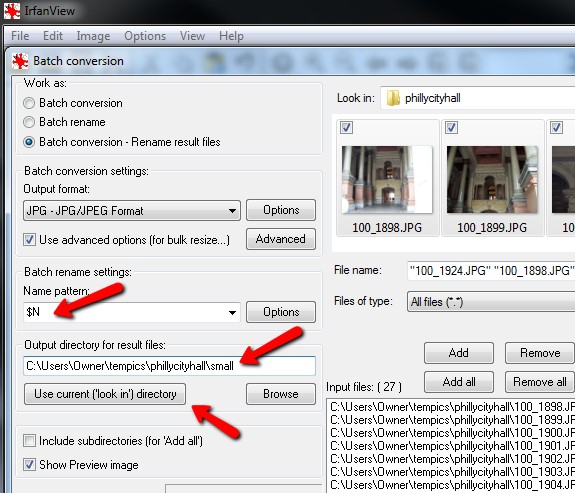Uncheck the third thumbnail's checkbox
The image size is (575, 493).
[x=556, y=128]
